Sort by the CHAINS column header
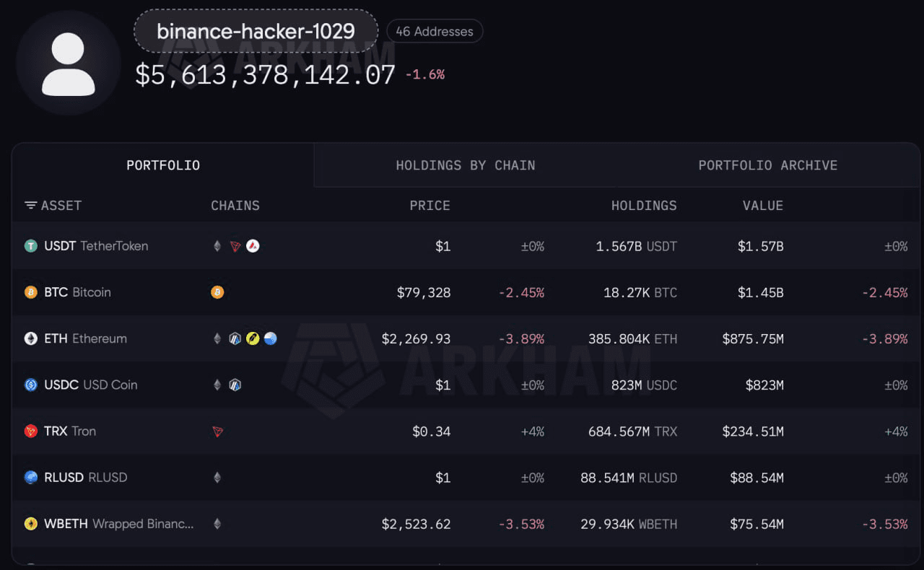The width and height of the screenshot is (924, 570). [235, 206]
